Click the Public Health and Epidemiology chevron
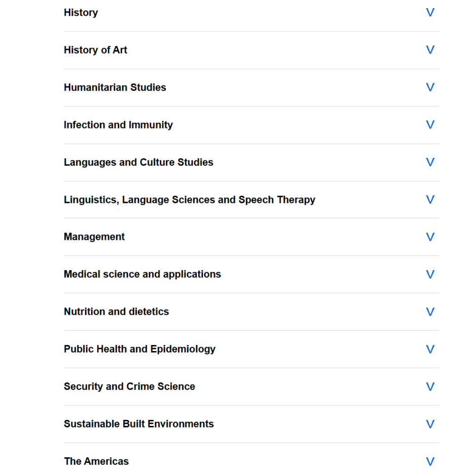This screenshot has height=476, width=468. pos(430,350)
